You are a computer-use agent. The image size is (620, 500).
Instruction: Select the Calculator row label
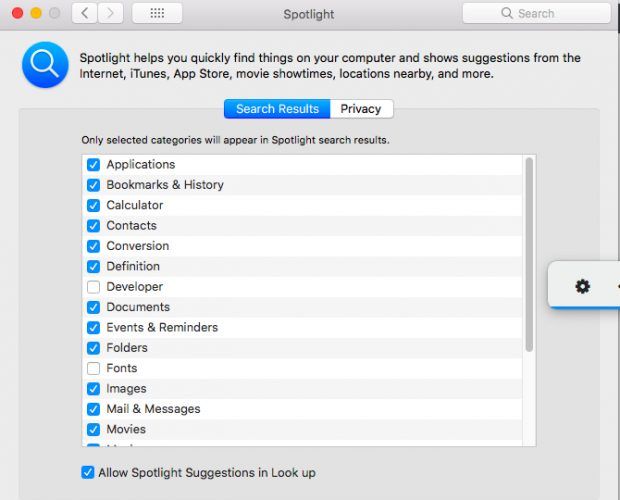(x=134, y=205)
